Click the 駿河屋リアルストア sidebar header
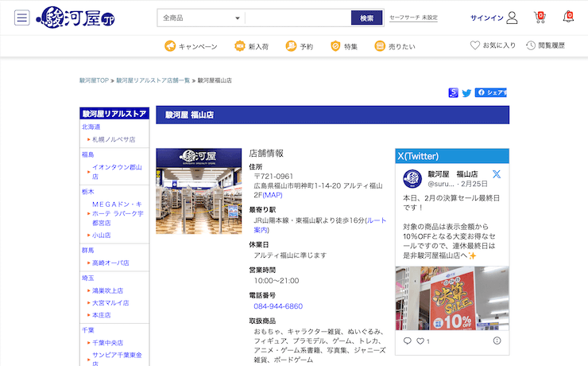This screenshot has width=588, height=366. coord(114,113)
